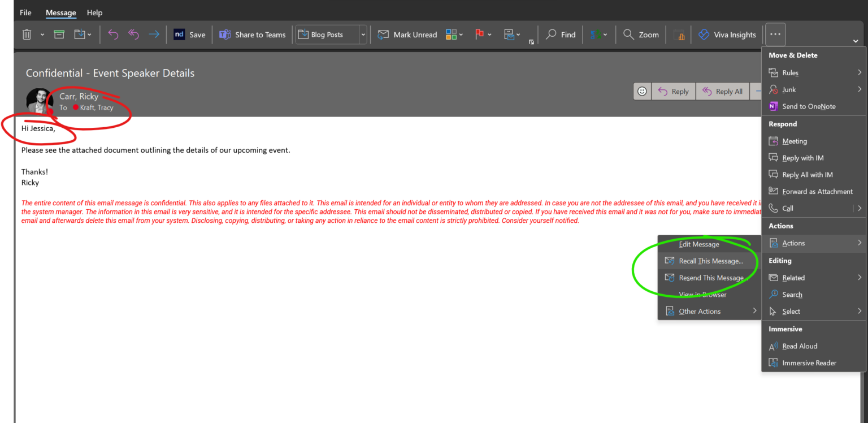Open the Find search tool

click(x=560, y=34)
